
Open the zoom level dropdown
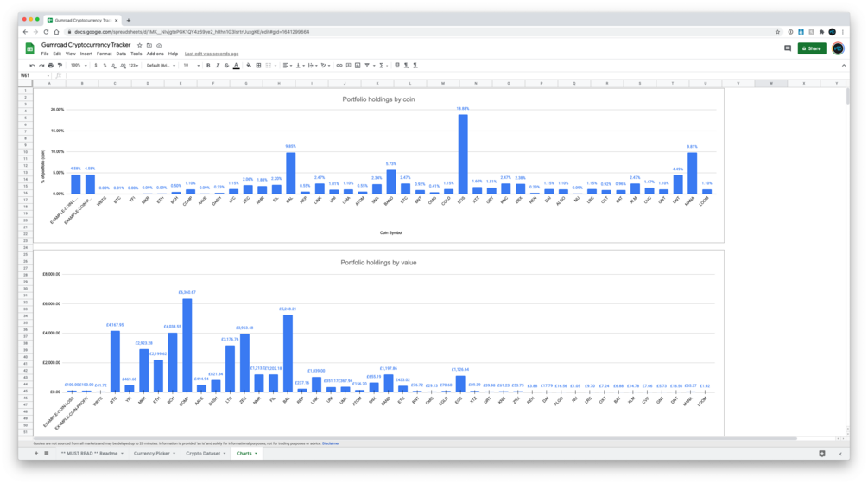click(79, 66)
